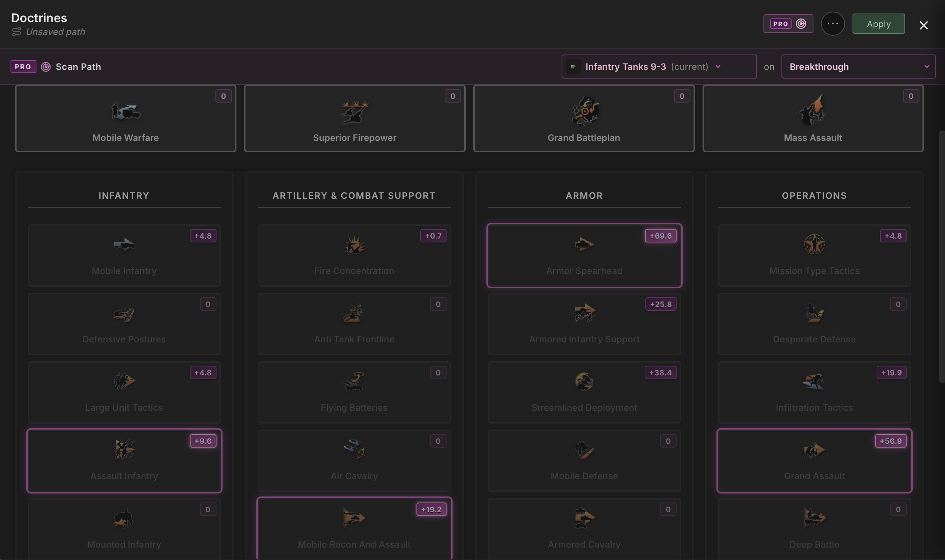
Task: Click the INFANTRY column heading
Action: tap(124, 196)
